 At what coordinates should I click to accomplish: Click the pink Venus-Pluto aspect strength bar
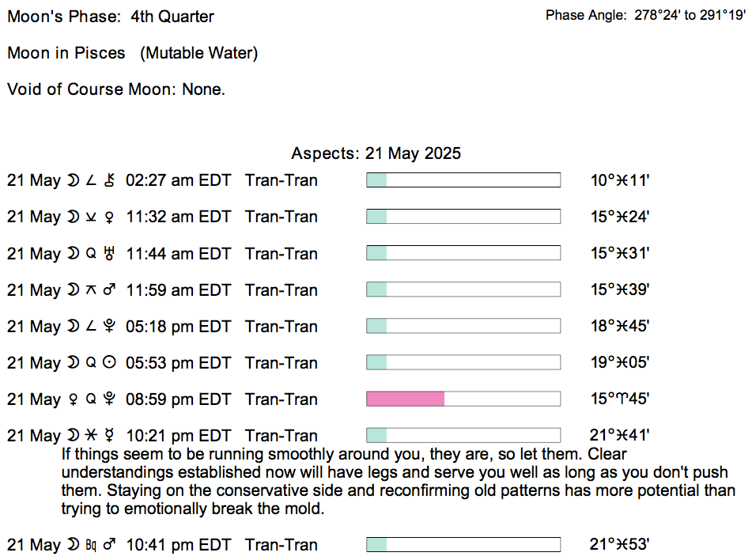405,399
